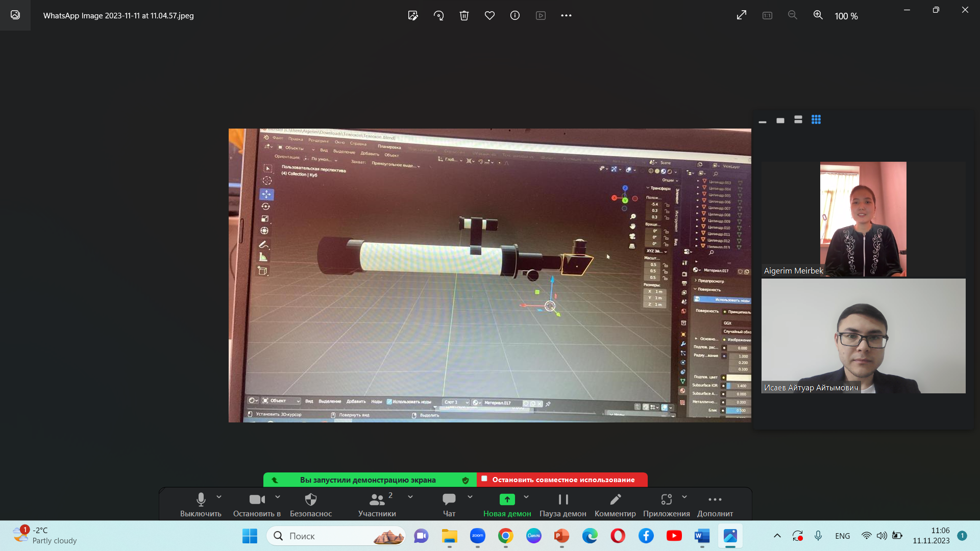The height and width of the screenshot is (551, 980).
Task: Rotate the photo with the rotate icon
Action: (x=438, y=15)
